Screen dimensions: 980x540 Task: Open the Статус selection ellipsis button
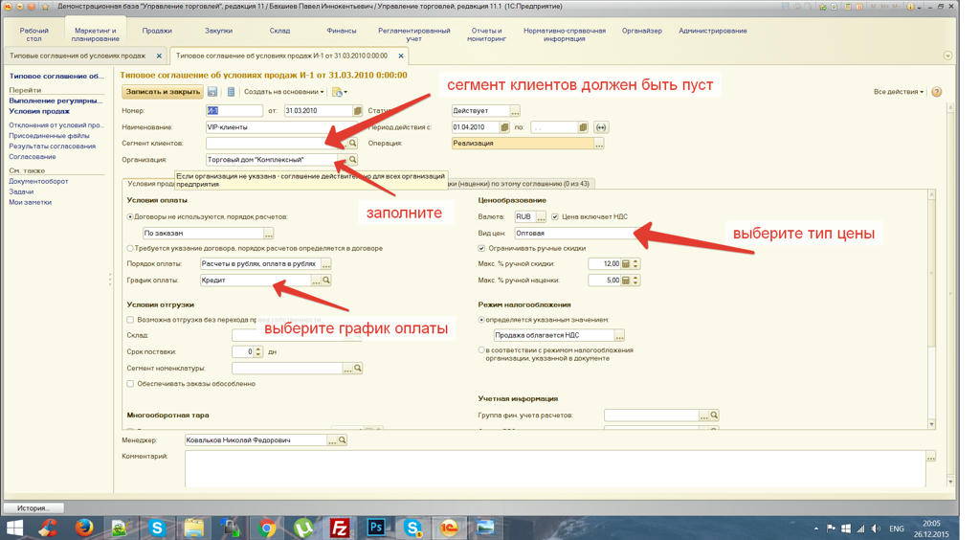515,111
